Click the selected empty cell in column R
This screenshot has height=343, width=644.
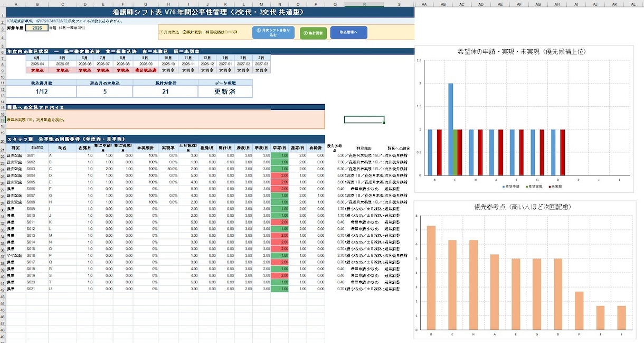(x=364, y=119)
